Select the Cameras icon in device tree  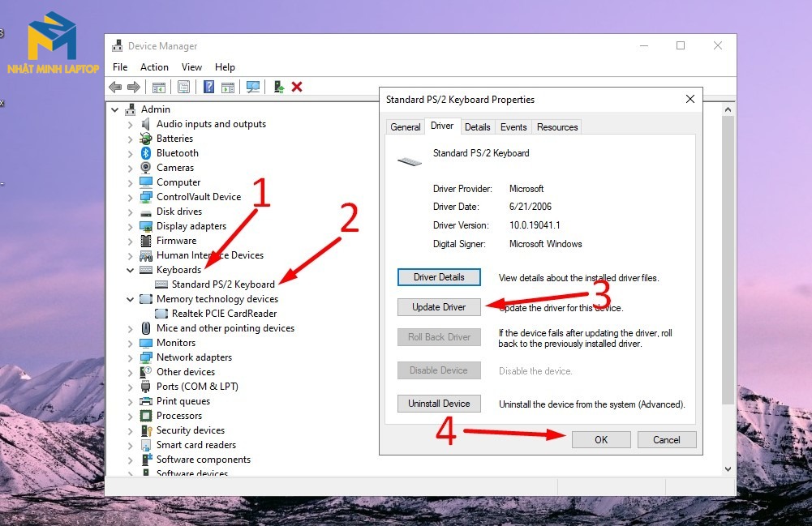pyautogui.click(x=146, y=168)
